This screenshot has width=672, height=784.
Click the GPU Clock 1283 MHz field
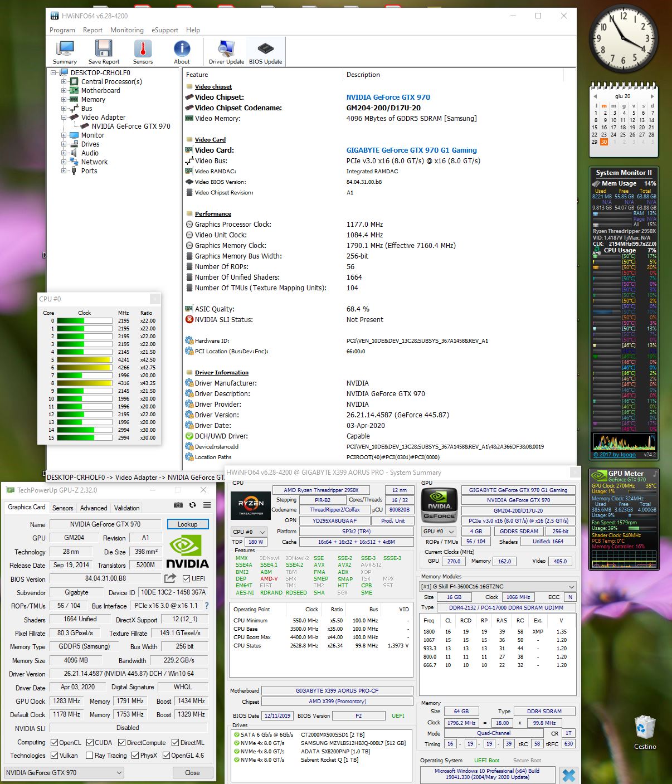pyautogui.click(x=66, y=701)
